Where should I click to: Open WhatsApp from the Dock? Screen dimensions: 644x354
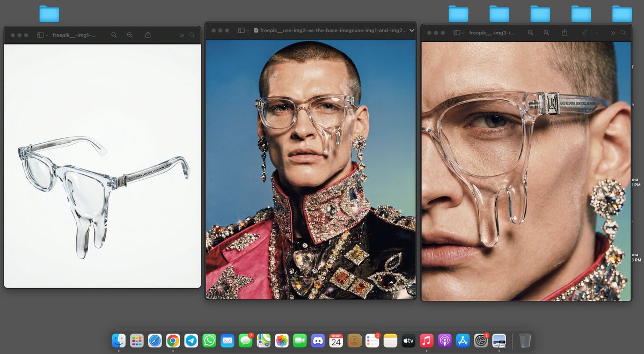pos(209,340)
